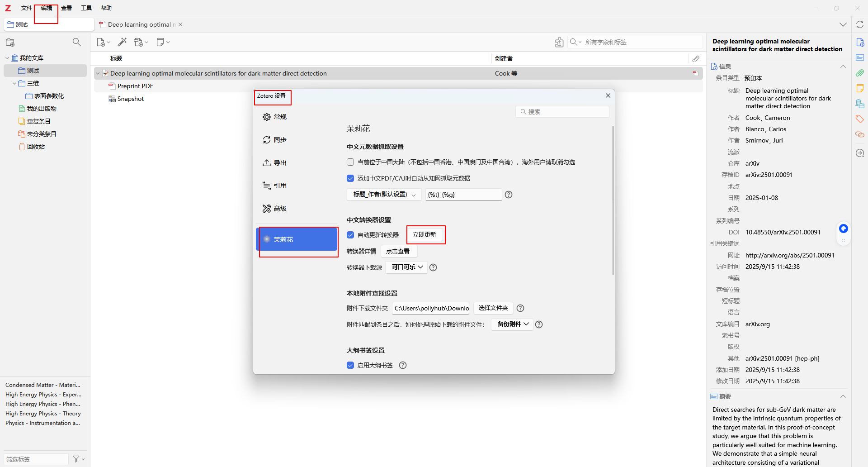Collapse the 摘要 section
Viewport: 868px width, 467px height.
pos(843,396)
